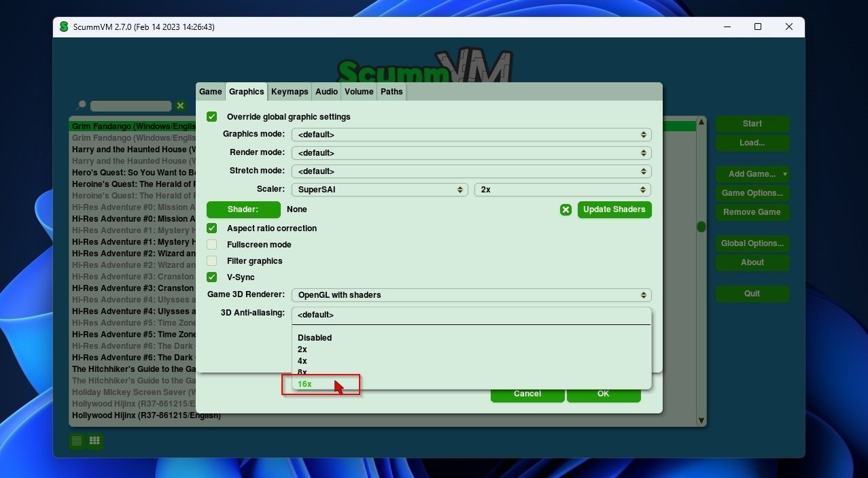This screenshot has height=478, width=868.
Task: Confirm the dialog with OK
Action: tap(604, 394)
